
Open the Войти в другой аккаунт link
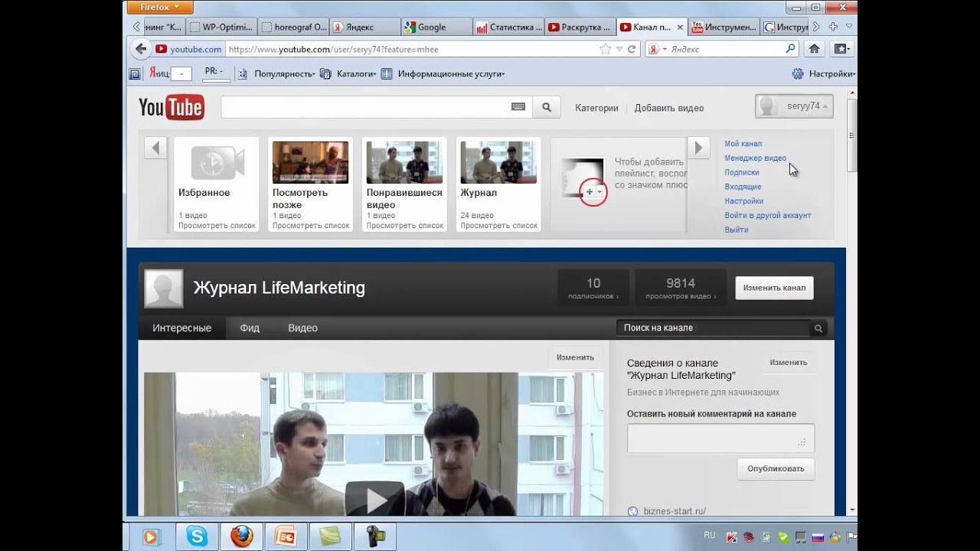coord(768,216)
